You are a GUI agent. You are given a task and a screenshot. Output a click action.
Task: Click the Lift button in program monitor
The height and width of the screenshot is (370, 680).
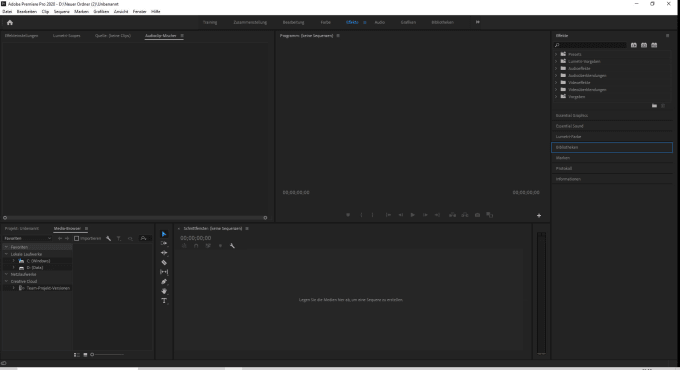tap(452, 215)
